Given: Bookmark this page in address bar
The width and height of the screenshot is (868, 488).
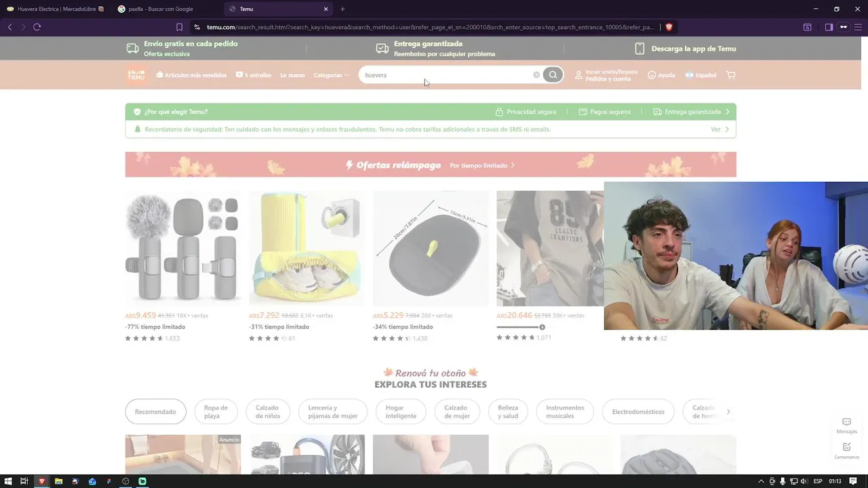Looking at the screenshot, I should click(179, 27).
